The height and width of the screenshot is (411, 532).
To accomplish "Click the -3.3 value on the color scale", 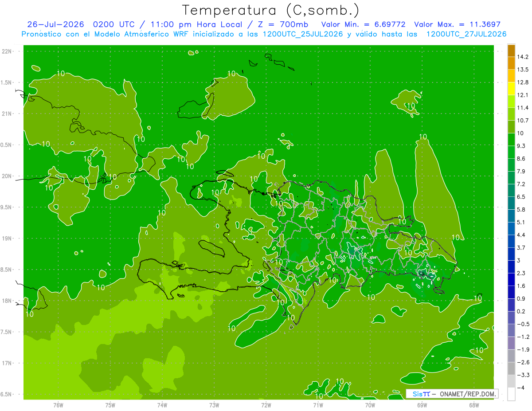I will 523,375.
